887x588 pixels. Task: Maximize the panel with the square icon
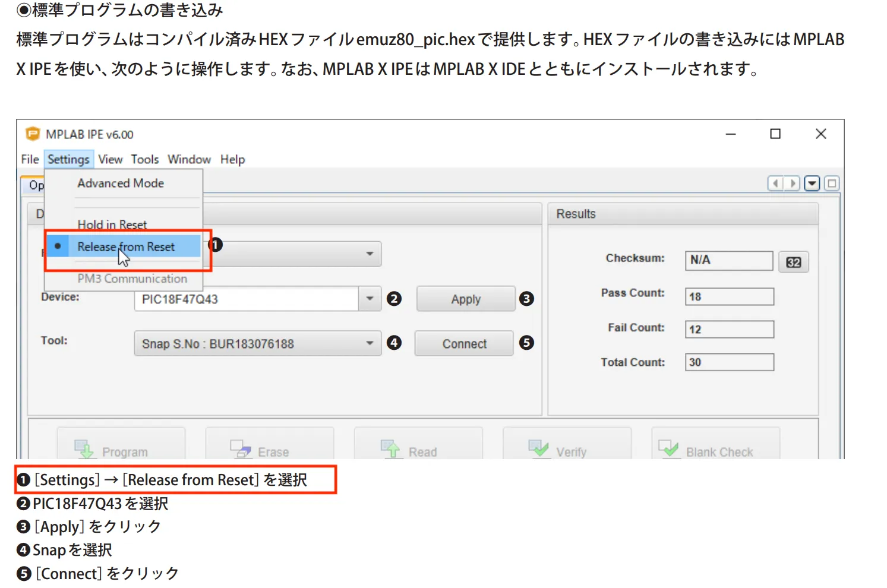832,184
